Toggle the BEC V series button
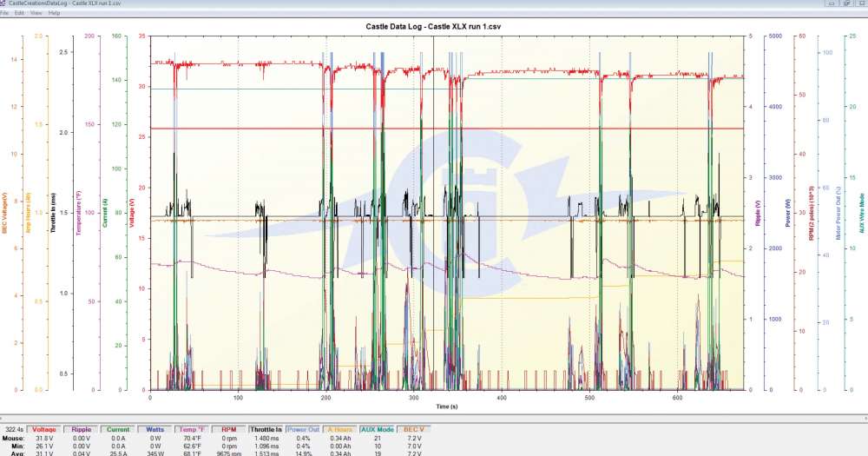Screen dimensions: 868x456 click(x=415, y=429)
